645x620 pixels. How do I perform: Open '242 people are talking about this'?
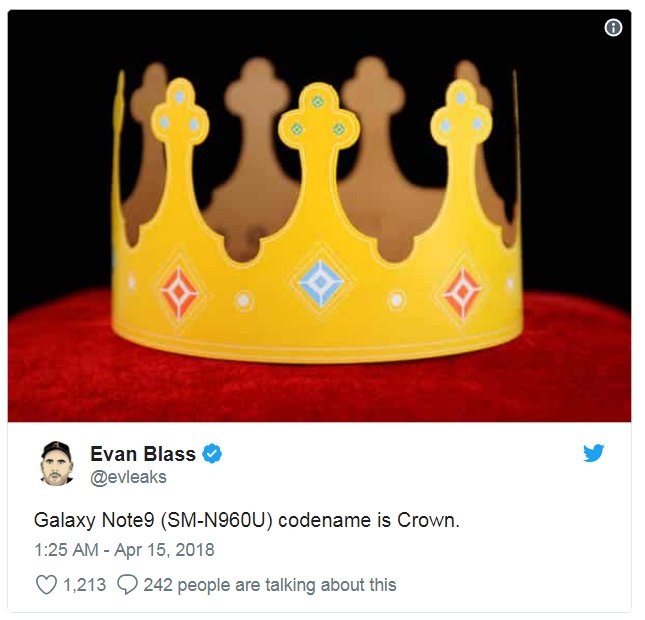click(269, 585)
